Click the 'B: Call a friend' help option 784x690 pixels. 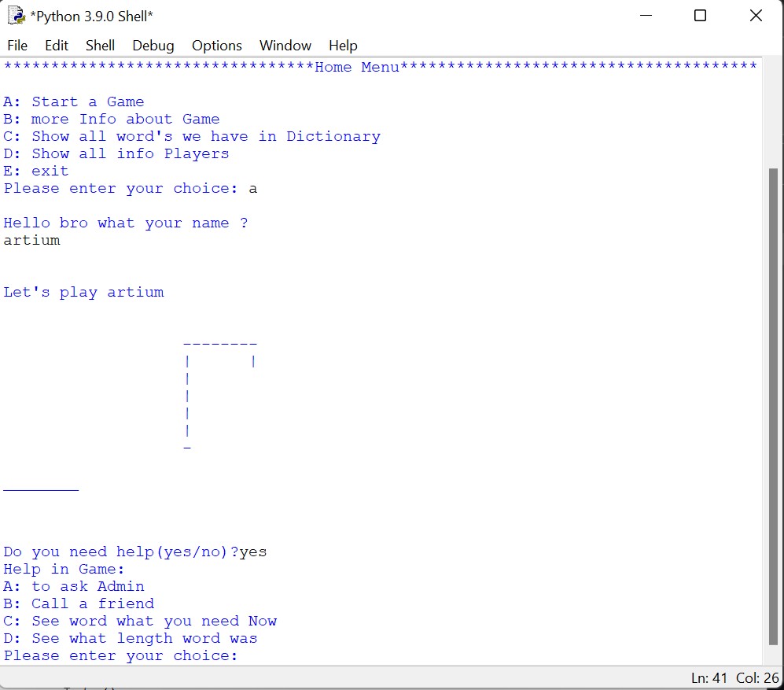pyautogui.click(x=77, y=603)
